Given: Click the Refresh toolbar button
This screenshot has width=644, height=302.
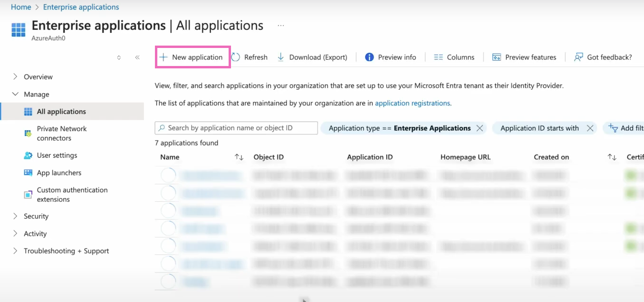Looking at the screenshot, I should (x=250, y=57).
